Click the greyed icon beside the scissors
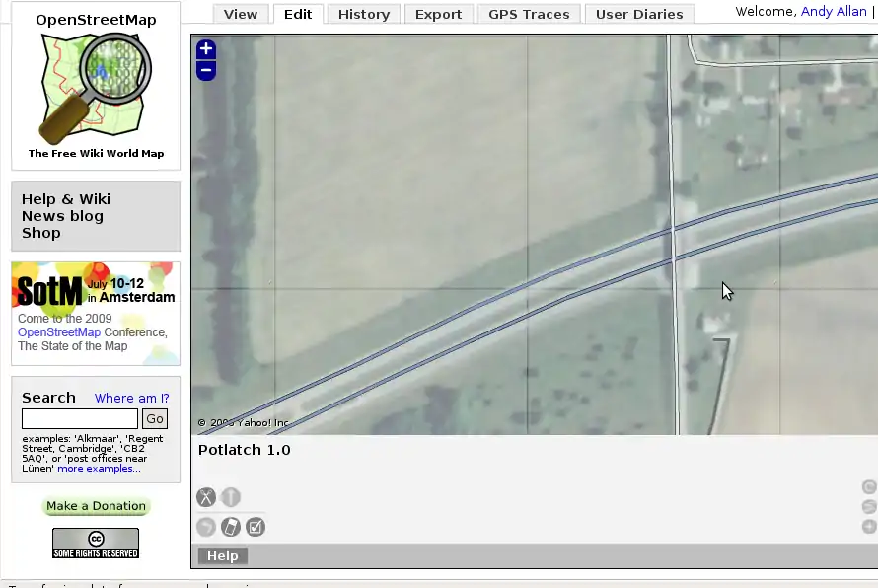The image size is (878, 588). click(x=230, y=497)
